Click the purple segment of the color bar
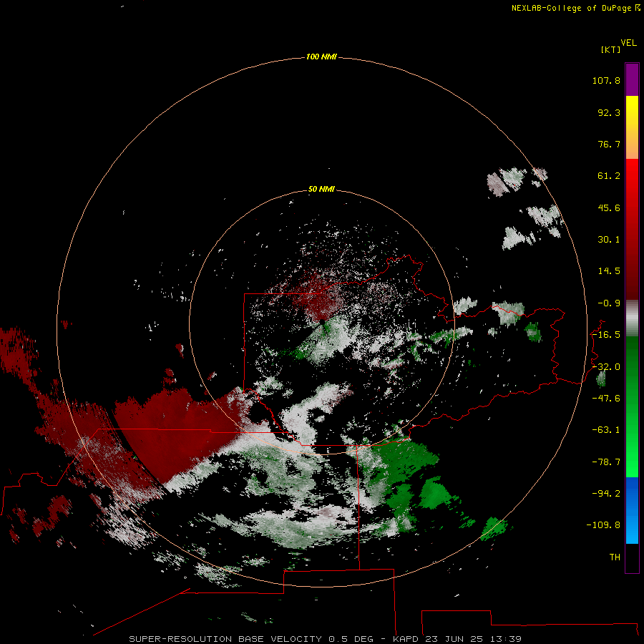This screenshot has height=644, width=644. point(632,79)
